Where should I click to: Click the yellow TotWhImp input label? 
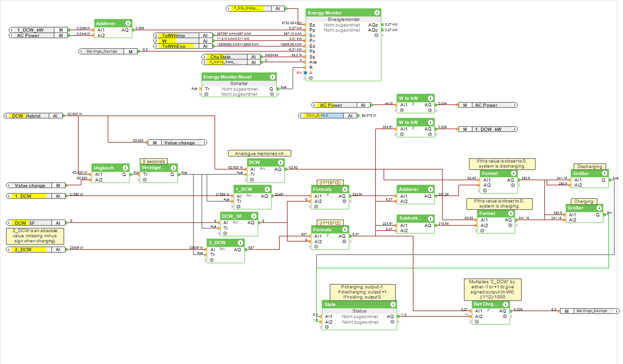(173, 36)
